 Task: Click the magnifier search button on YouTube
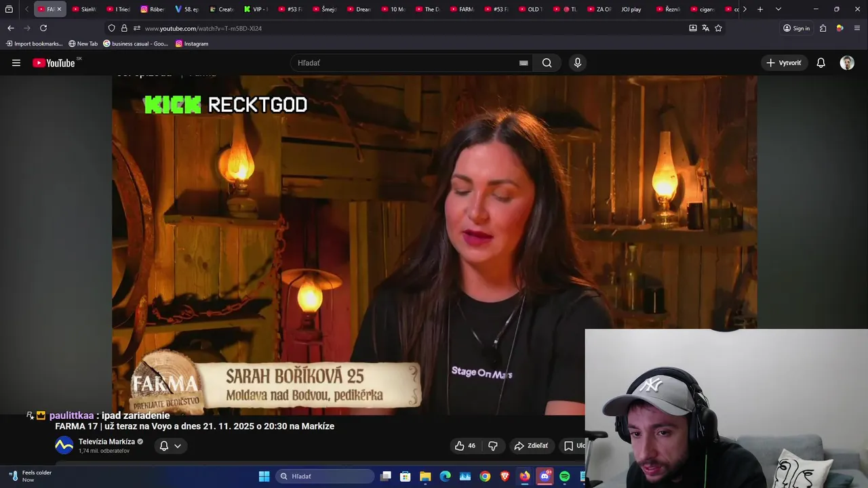point(547,63)
